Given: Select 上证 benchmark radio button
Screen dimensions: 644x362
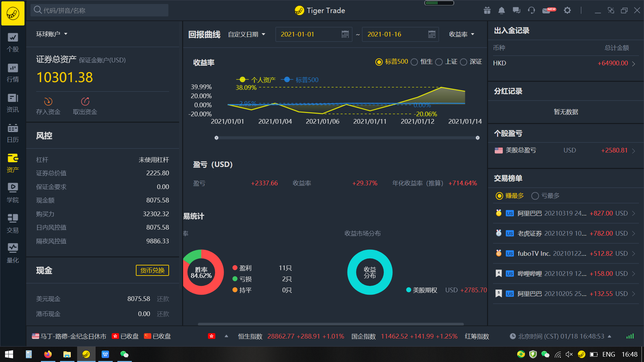Looking at the screenshot, I should (x=439, y=62).
